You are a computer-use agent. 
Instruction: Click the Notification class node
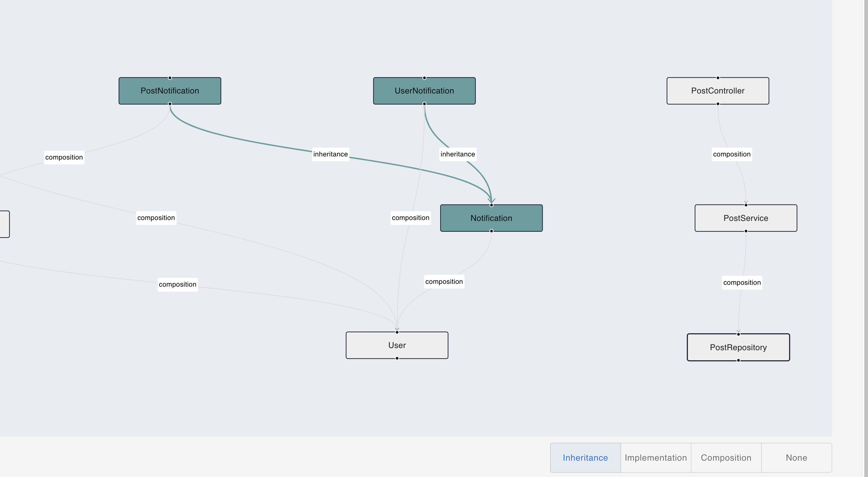tap(491, 218)
